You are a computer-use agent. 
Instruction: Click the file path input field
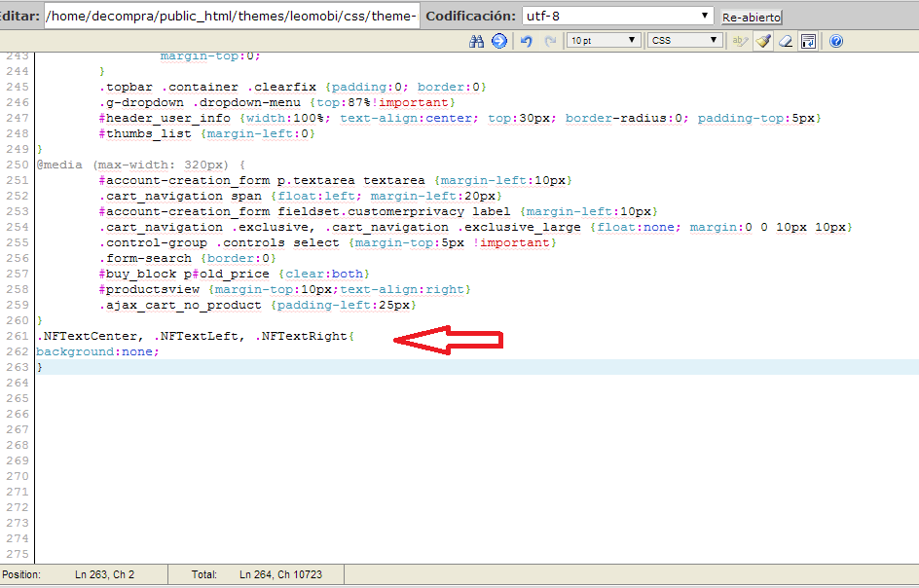(x=232, y=16)
